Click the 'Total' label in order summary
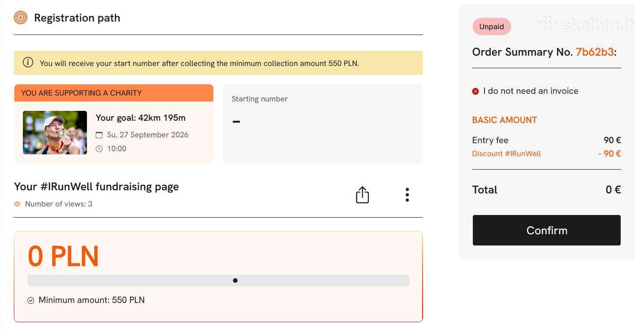 (485, 190)
